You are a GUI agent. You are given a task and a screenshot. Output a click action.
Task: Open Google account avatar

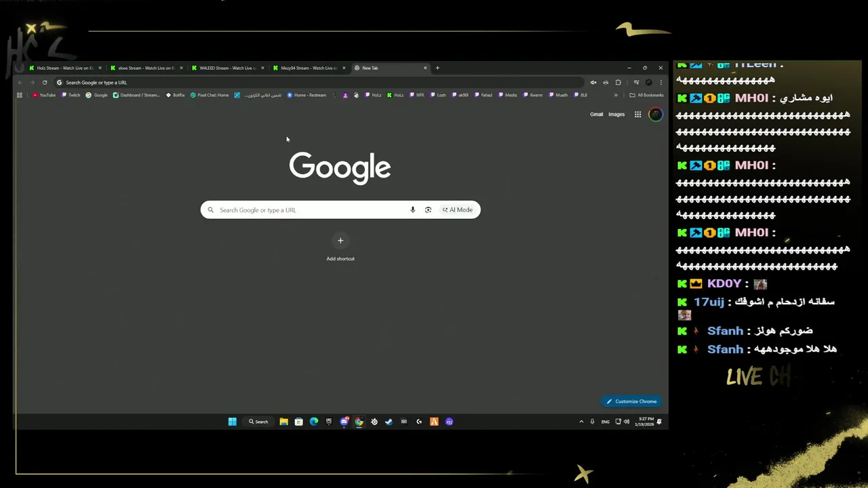[656, 115]
